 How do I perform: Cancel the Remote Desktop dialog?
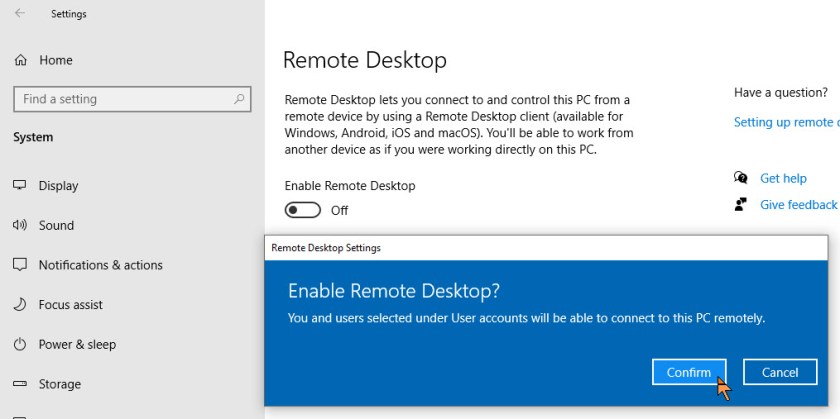pyautogui.click(x=780, y=372)
